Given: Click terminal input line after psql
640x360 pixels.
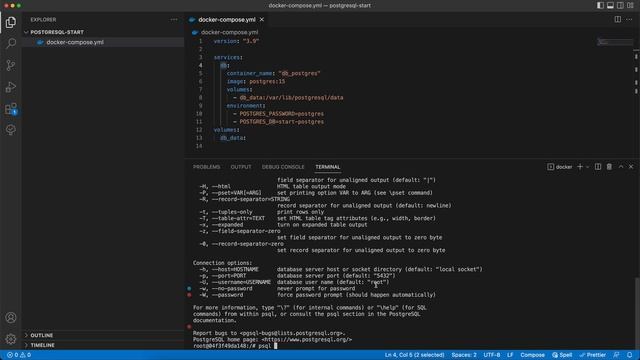Looking at the screenshot, I should coord(276,346).
